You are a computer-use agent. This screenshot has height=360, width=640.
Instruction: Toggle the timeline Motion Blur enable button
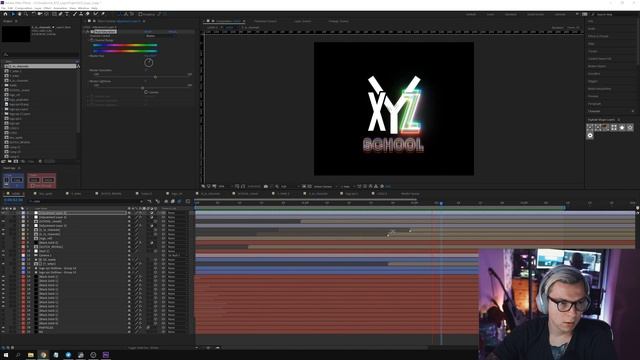[x=180, y=201]
